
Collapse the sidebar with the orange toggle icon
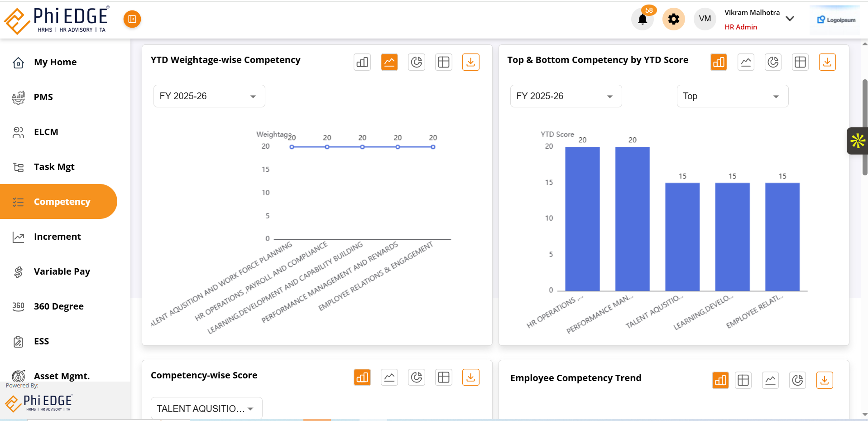click(x=132, y=19)
